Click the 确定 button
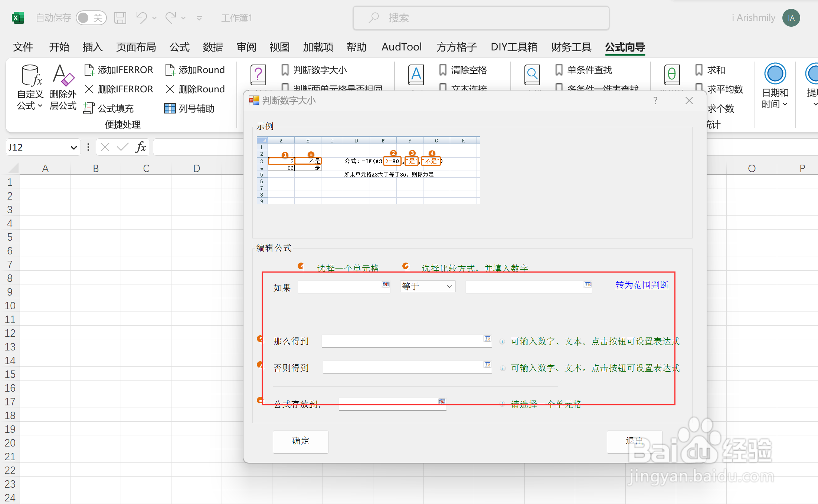Screen dimensions: 818x504 [300, 442]
